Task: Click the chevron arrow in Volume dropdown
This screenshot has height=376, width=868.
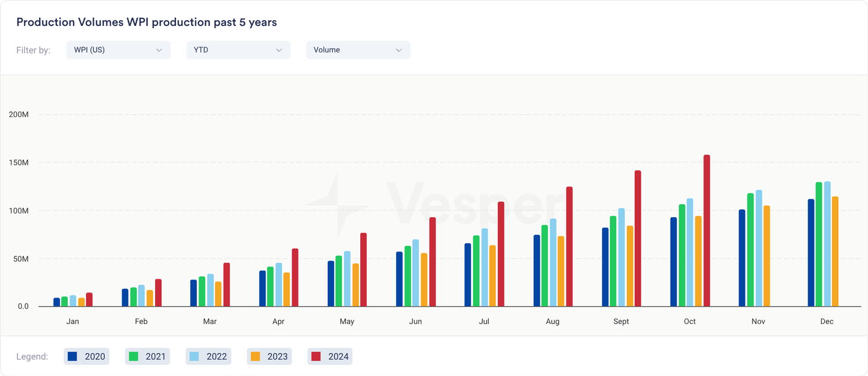Action: coord(399,50)
